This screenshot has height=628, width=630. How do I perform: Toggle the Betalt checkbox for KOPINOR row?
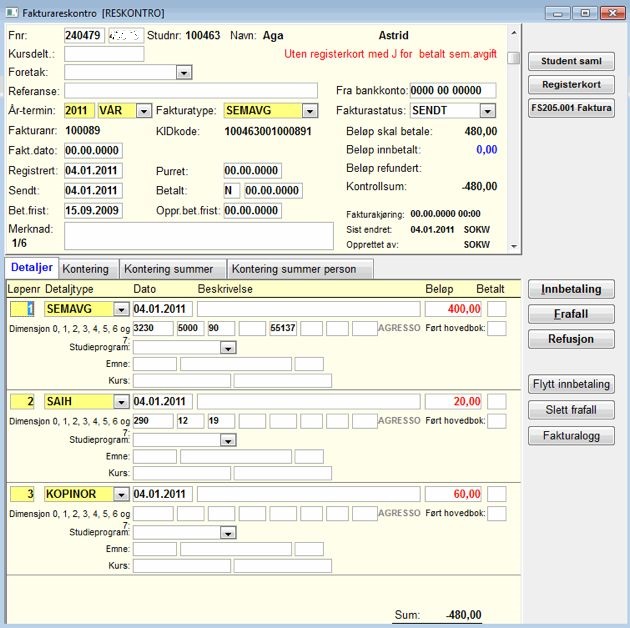point(497,494)
